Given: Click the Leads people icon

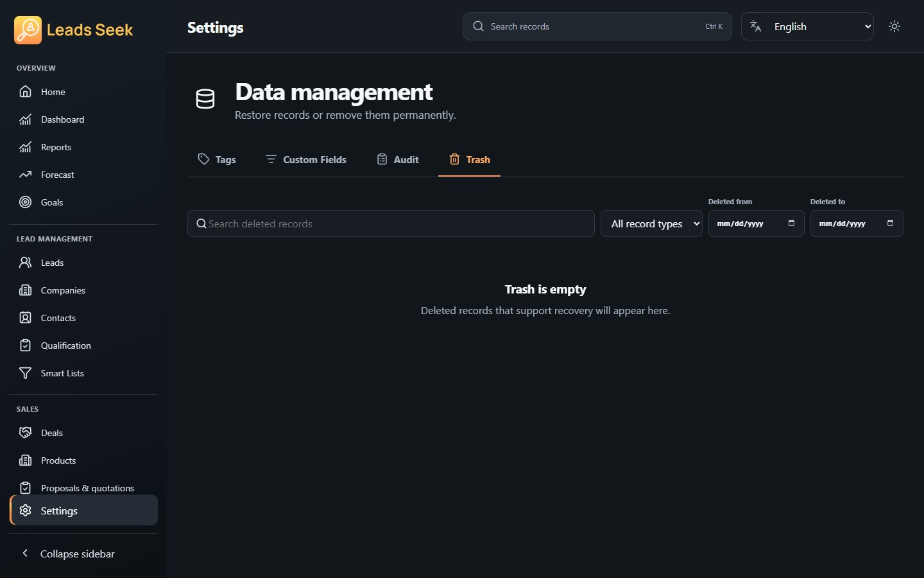Looking at the screenshot, I should click(x=25, y=263).
